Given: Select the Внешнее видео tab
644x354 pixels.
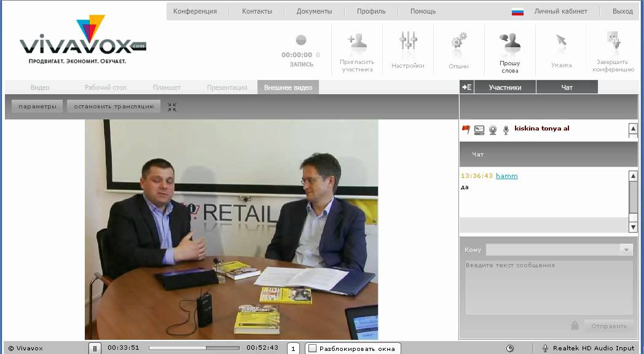Looking at the screenshot, I should coord(288,87).
